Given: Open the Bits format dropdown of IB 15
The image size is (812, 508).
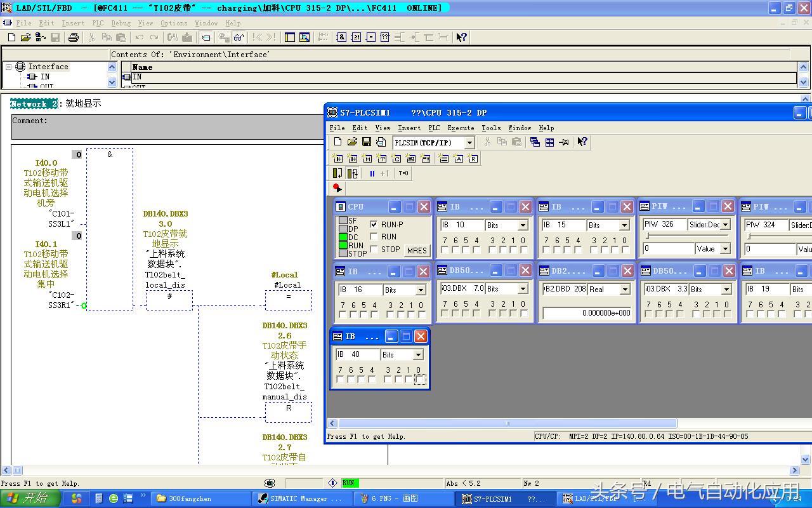Looking at the screenshot, I should pyautogui.click(x=624, y=224).
